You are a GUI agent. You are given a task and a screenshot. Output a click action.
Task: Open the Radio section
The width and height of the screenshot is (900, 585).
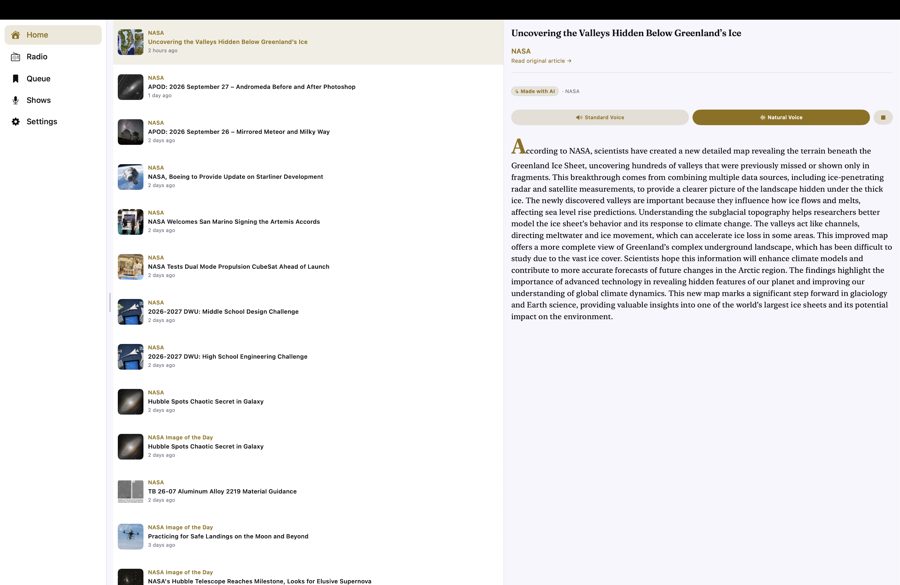tap(53, 57)
